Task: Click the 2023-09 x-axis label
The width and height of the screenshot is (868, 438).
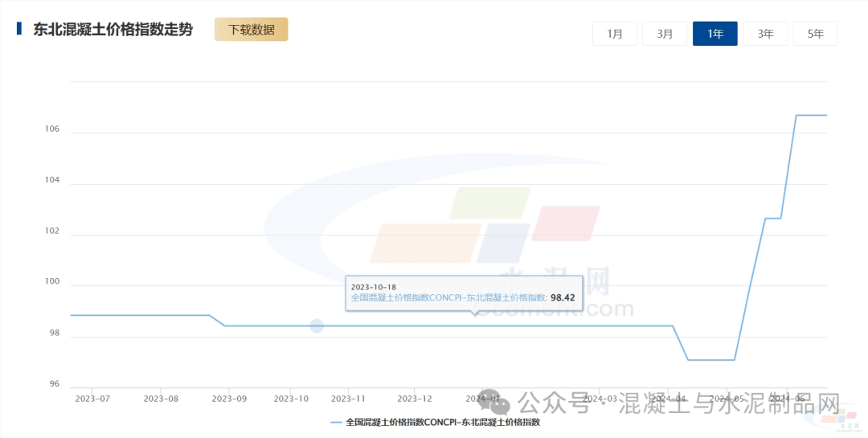Action: coord(229,399)
